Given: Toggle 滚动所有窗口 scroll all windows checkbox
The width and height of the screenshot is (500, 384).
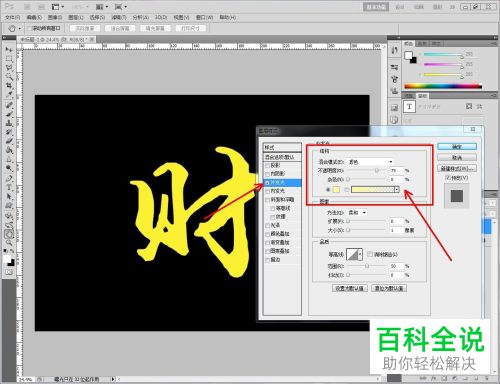Looking at the screenshot, I should (29, 28).
